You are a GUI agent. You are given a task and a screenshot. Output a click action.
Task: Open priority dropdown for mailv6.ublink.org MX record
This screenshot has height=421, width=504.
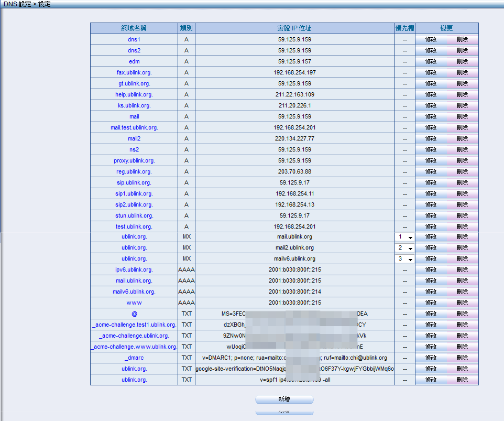click(404, 259)
